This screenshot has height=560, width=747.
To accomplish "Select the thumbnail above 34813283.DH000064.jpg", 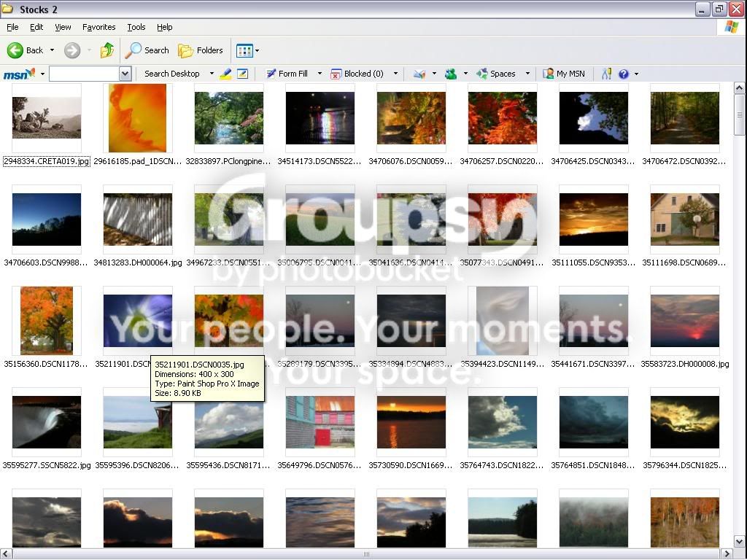I will 138,219.
